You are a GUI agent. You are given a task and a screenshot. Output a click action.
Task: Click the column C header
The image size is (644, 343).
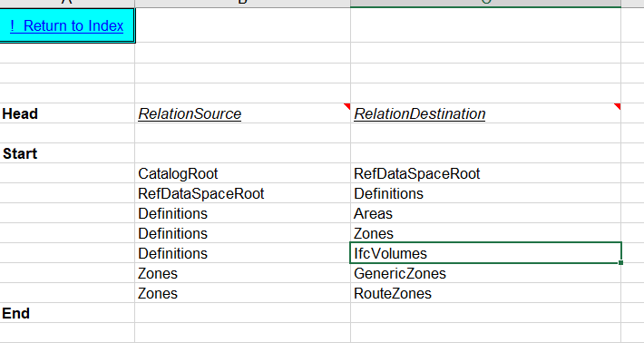coord(485,3)
